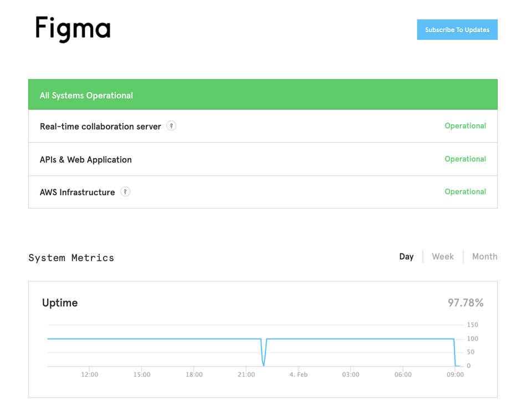Click the All Systems Operational banner

tap(263, 95)
